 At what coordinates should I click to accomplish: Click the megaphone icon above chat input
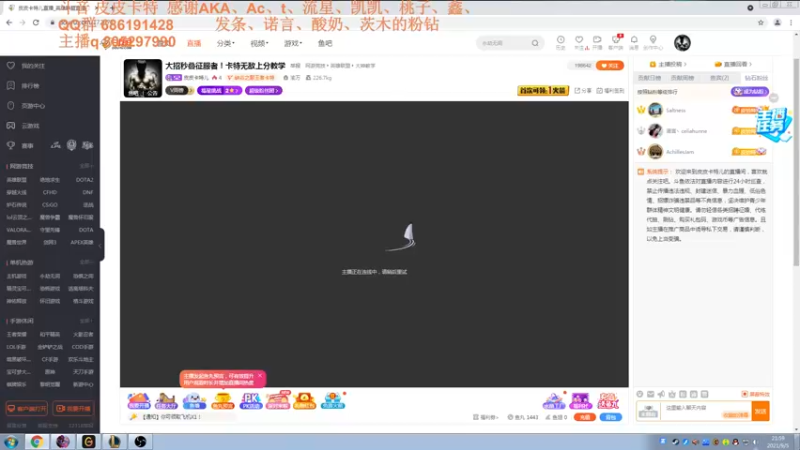(x=661, y=394)
